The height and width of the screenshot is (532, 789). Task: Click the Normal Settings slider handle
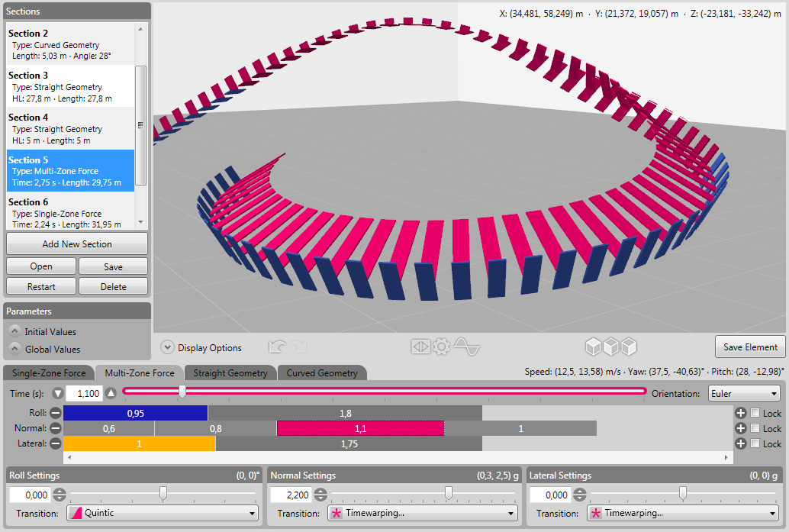[x=449, y=494]
